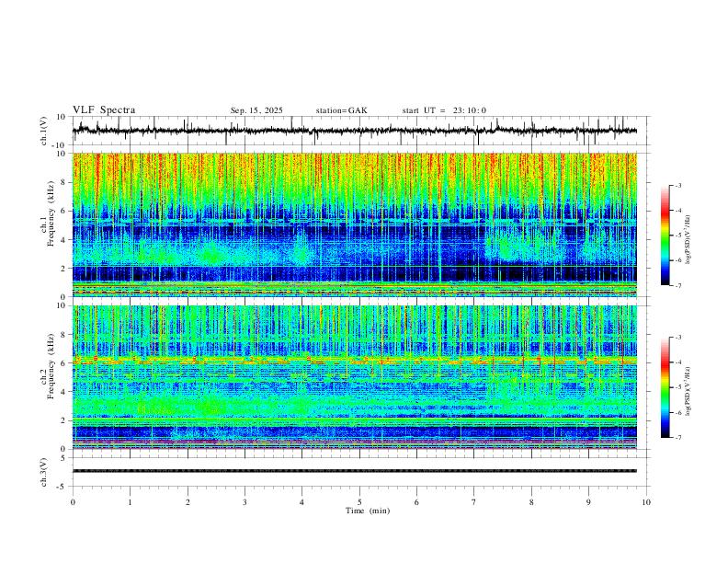Click the "-5" tick on the ch.3(V) axis

pyautogui.click(x=63, y=487)
